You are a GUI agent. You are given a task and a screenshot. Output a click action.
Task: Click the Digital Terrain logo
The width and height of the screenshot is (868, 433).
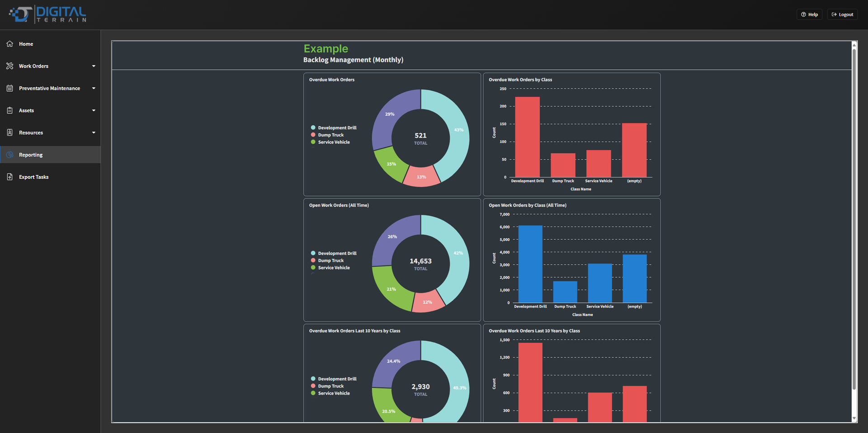point(48,14)
